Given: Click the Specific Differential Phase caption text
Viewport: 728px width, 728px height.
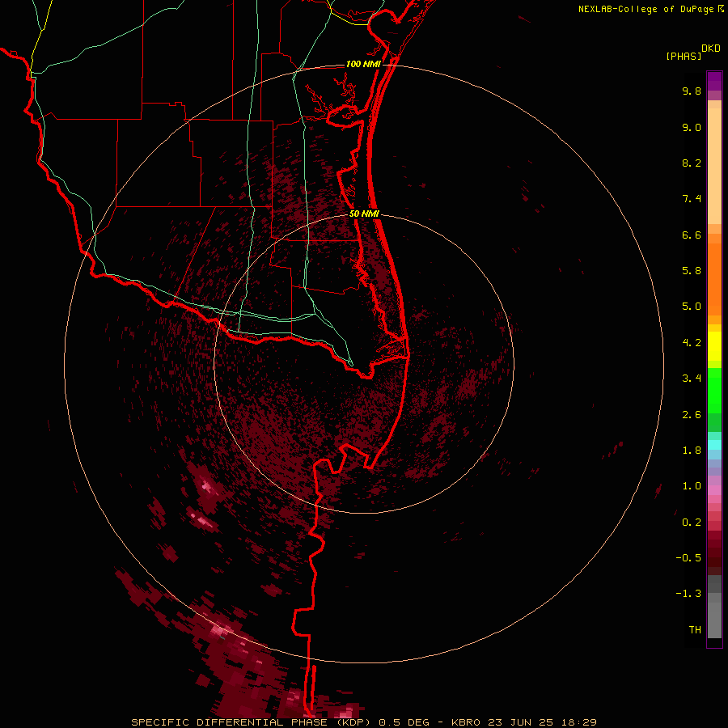Looking at the screenshot, I should (x=363, y=722).
